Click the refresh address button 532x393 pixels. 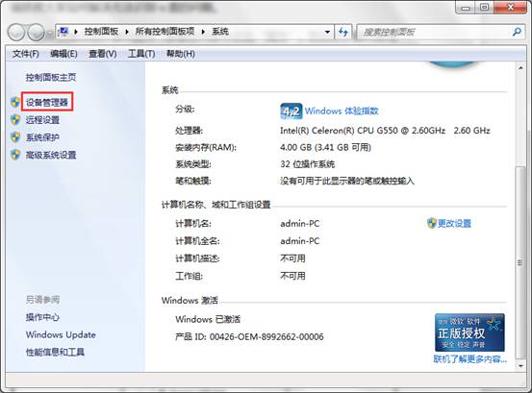[343, 32]
